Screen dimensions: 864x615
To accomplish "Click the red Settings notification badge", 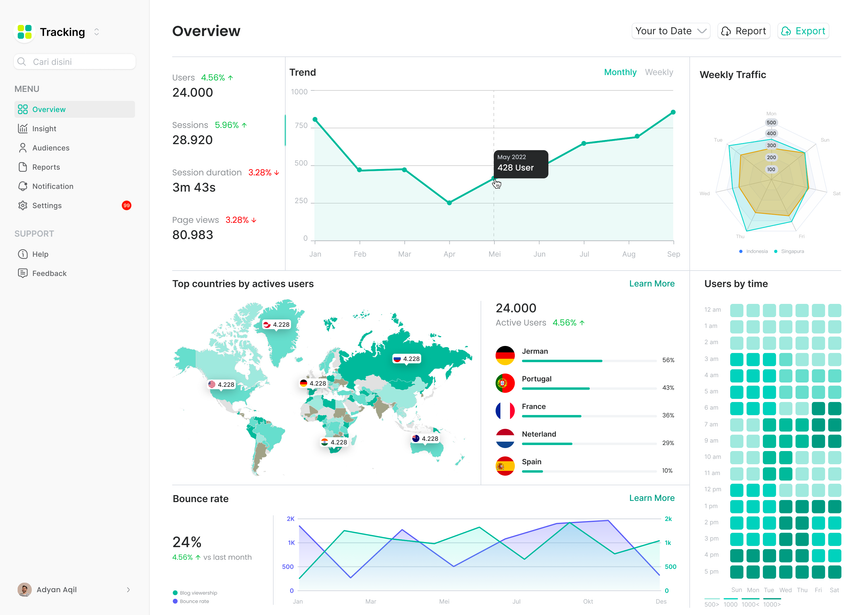I will click(127, 206).
